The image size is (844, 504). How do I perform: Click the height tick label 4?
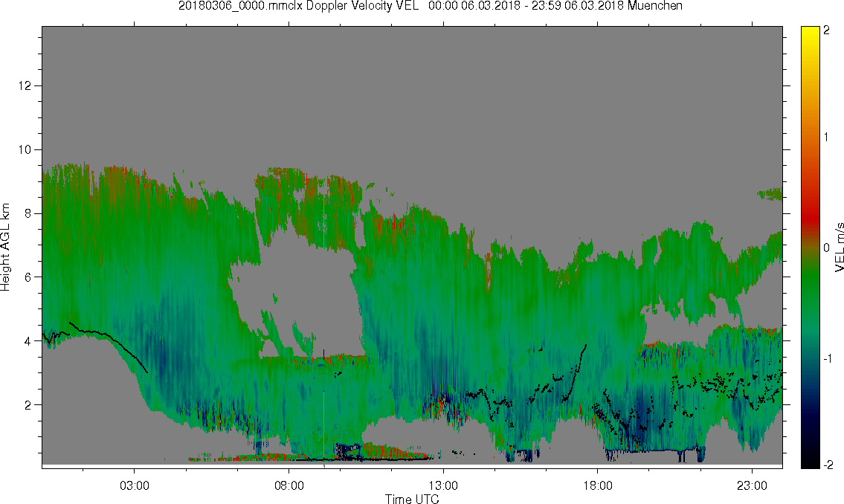[28, 341]
